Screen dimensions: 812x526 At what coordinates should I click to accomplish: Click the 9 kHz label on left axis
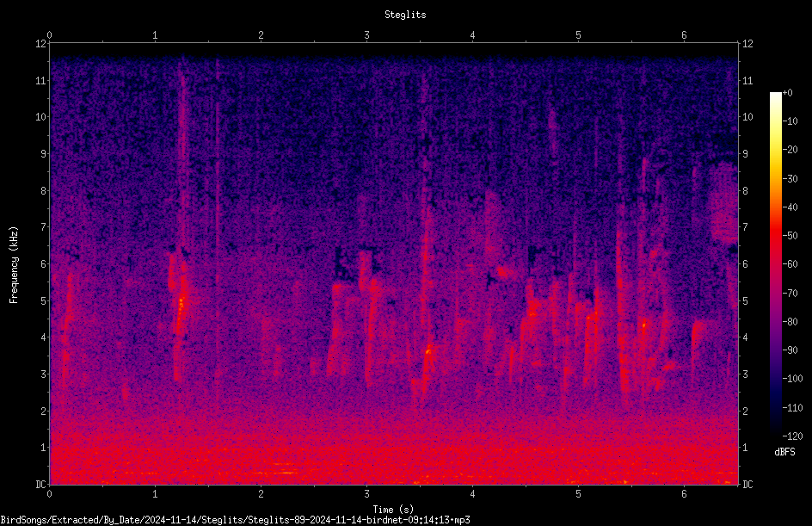(x=44, y=154)
